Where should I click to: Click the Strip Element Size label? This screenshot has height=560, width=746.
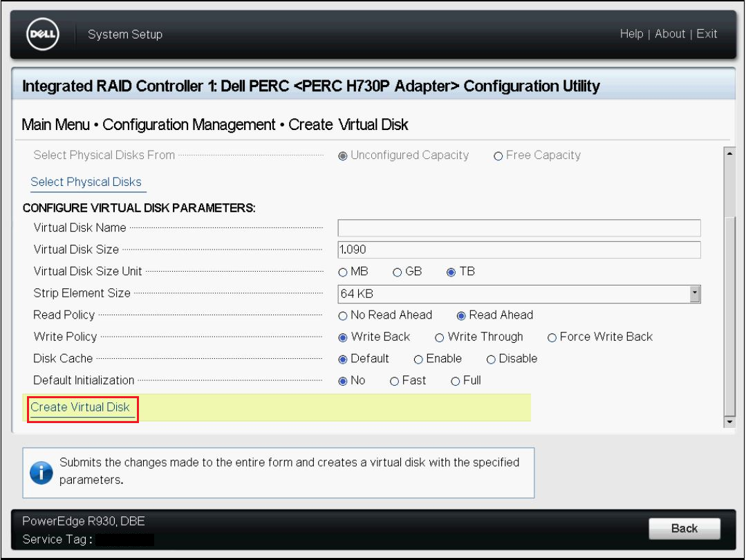pyautogui.click(x=82, y=293)
